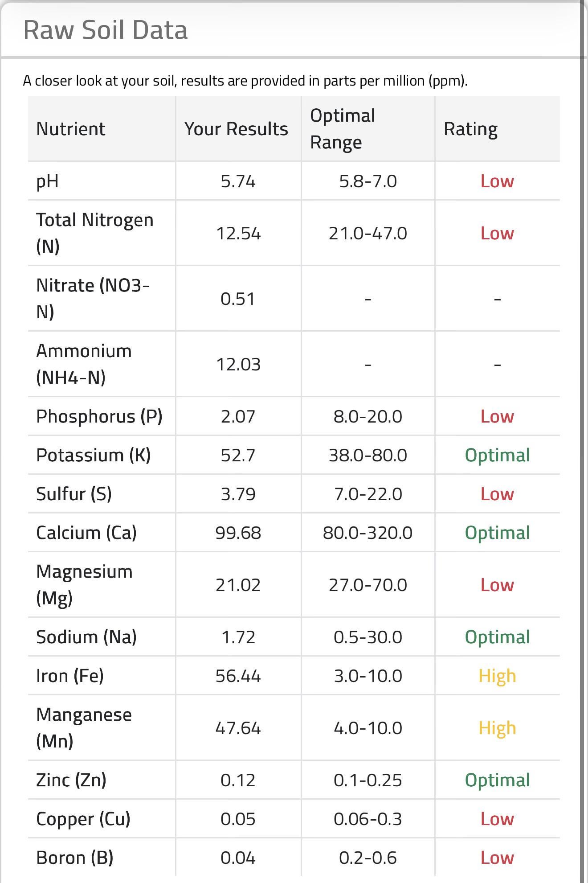Viewport: 588px width, 883px height.
Task: Select the Boron (B) optimal range 0.2-0.6
Action: coord(368,858)
